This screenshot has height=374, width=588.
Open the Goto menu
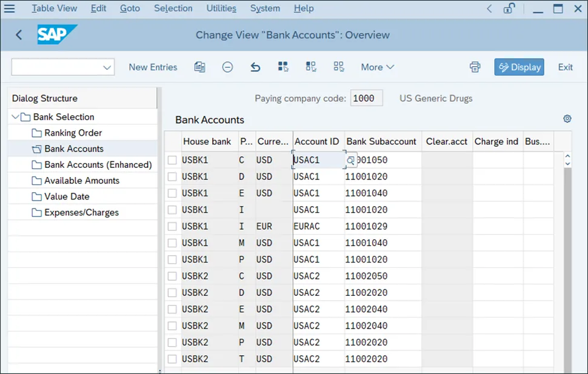tap(130, 8)
